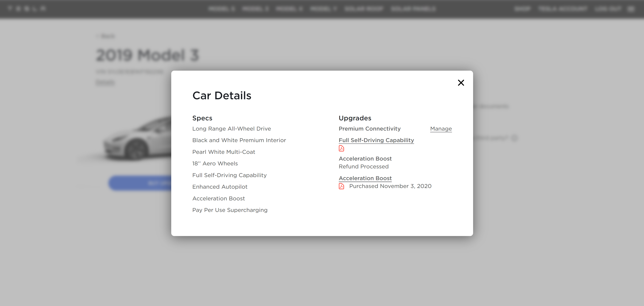Click Log Out in the header
Screen dimensions: 644x306
(608, 9)
